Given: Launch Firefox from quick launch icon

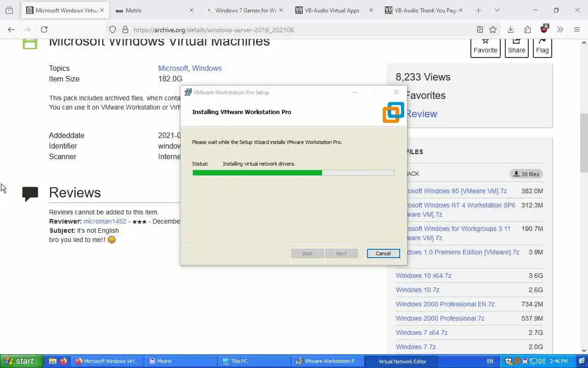Looking at the screenshot, I should tap(63, 361).
